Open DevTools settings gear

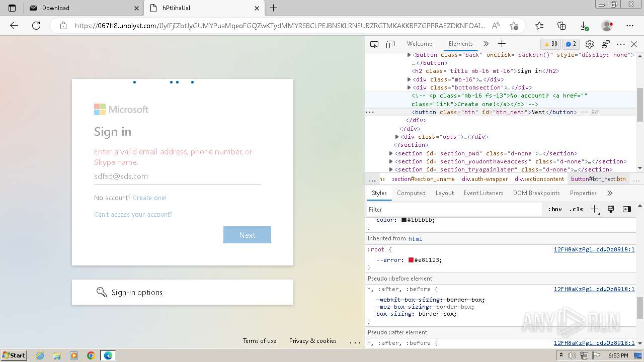tap(590, 44)
